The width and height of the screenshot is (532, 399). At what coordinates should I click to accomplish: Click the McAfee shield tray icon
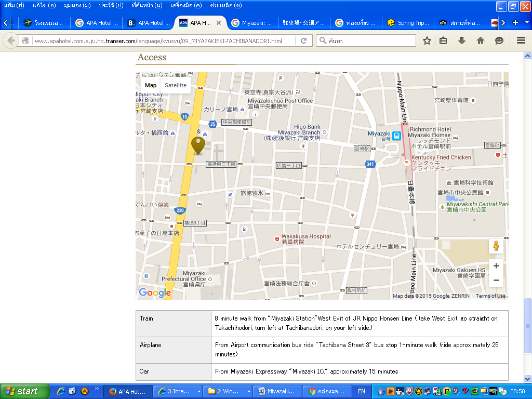(x=409, y=392)
